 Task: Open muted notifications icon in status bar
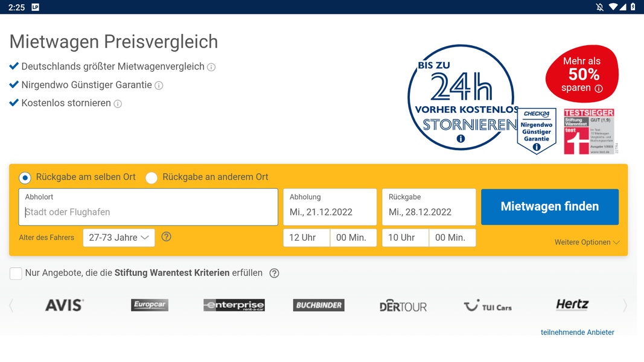click(x=600, y=7)
